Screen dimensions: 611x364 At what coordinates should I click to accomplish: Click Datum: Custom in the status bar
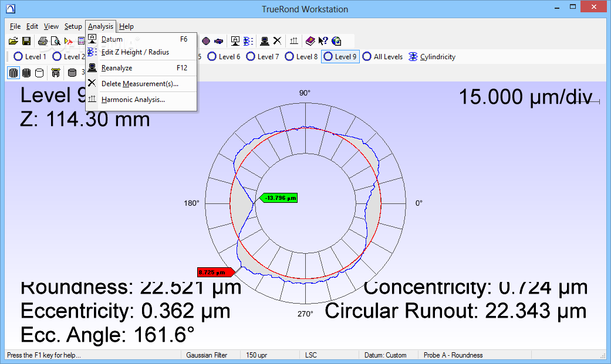click(x=386, y=355)
